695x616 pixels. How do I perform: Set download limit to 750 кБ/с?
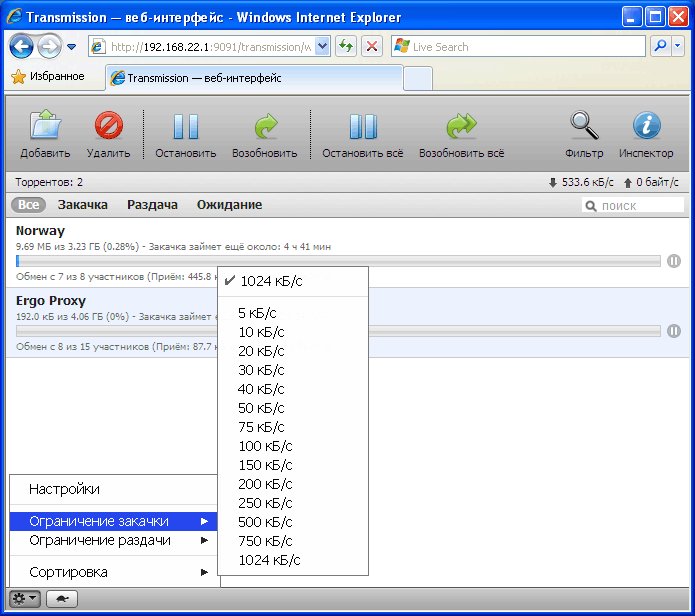point(293,541)
